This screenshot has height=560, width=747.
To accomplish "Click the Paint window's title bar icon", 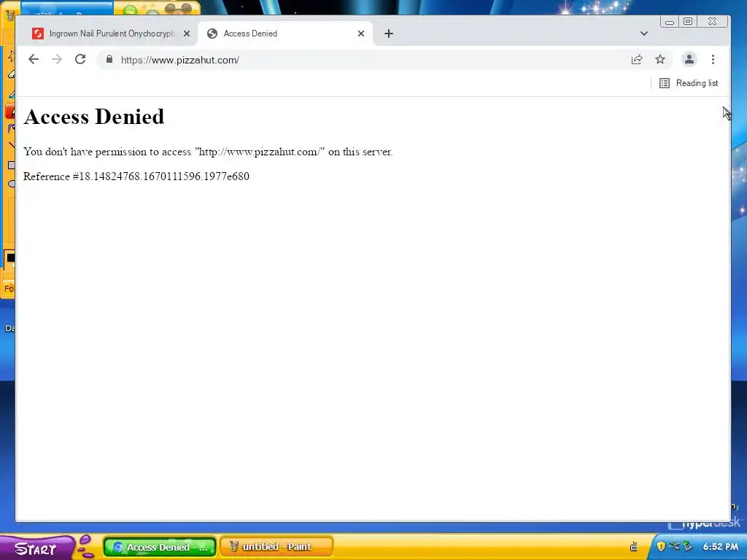I will (x=9, y=15).
